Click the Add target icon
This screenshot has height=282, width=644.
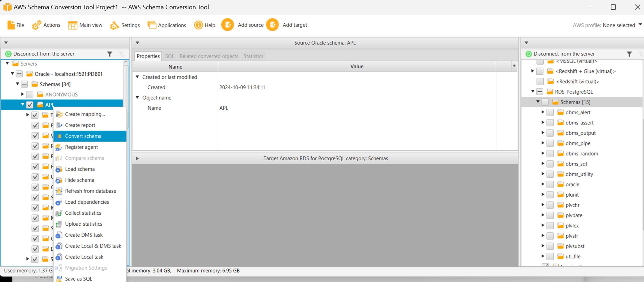click(x=272, y=25)
